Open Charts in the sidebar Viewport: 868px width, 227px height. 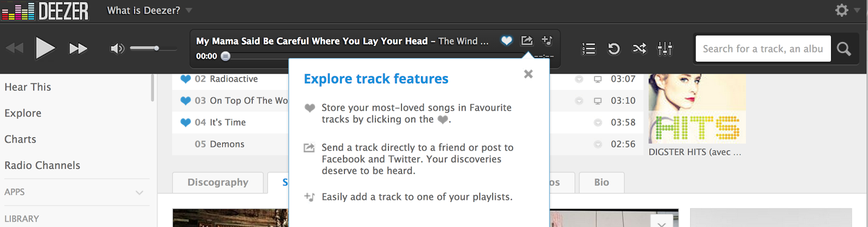point(21,139)
